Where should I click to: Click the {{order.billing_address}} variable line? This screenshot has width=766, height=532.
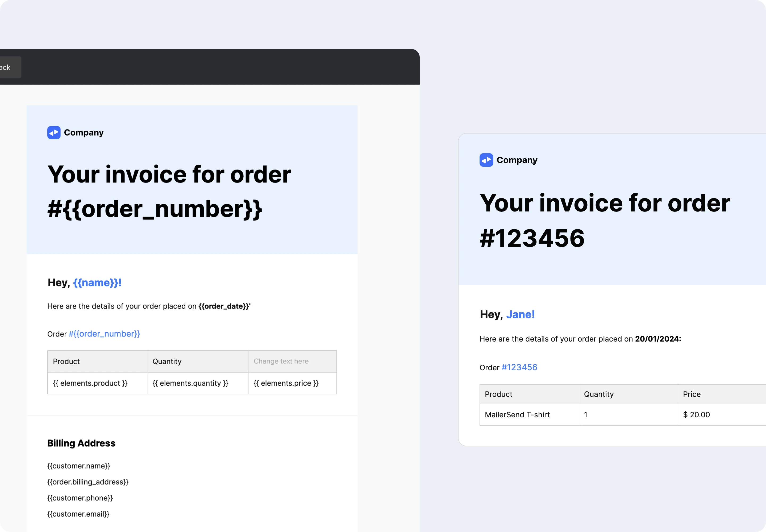pyautogui.click(x=88, y=482)
